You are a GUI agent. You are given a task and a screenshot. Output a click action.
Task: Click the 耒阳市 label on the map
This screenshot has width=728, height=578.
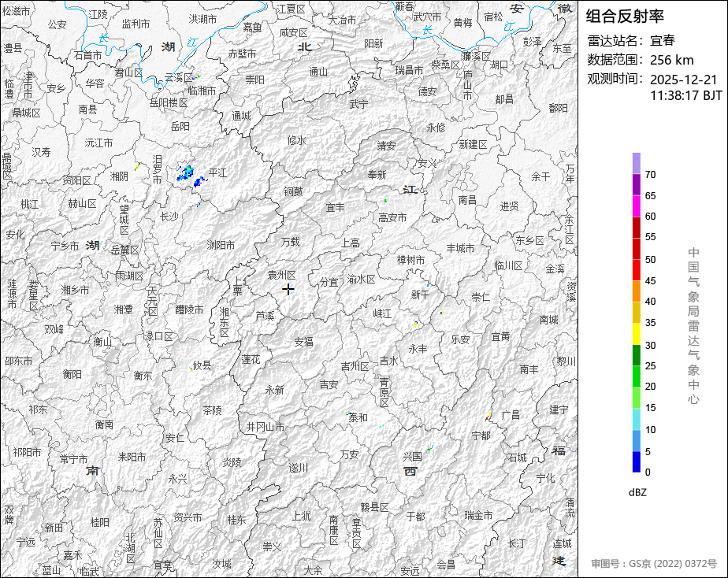tap(132, 457)
